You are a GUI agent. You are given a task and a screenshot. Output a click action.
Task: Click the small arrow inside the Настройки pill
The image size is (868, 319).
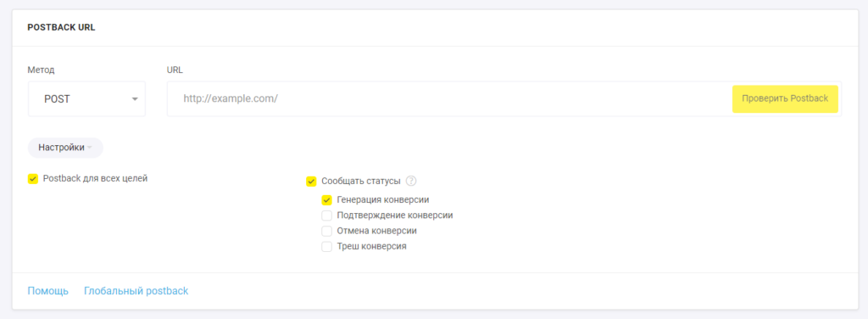90,148
